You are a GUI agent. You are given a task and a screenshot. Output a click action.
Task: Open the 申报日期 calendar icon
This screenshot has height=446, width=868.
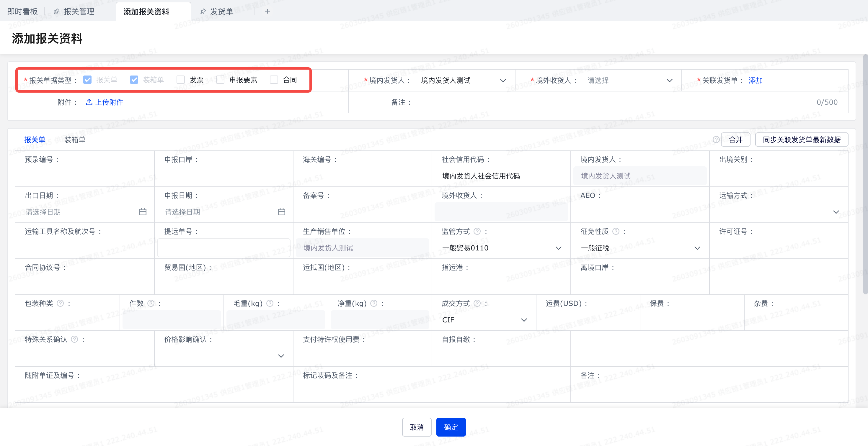pyautogui.click(x=282, y=212)
